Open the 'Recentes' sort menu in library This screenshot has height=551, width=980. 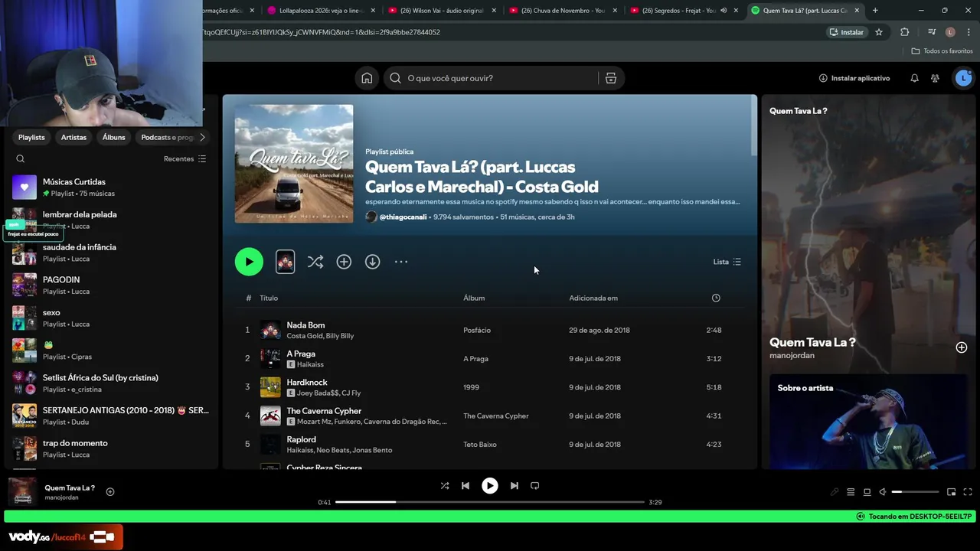[185, 158]
